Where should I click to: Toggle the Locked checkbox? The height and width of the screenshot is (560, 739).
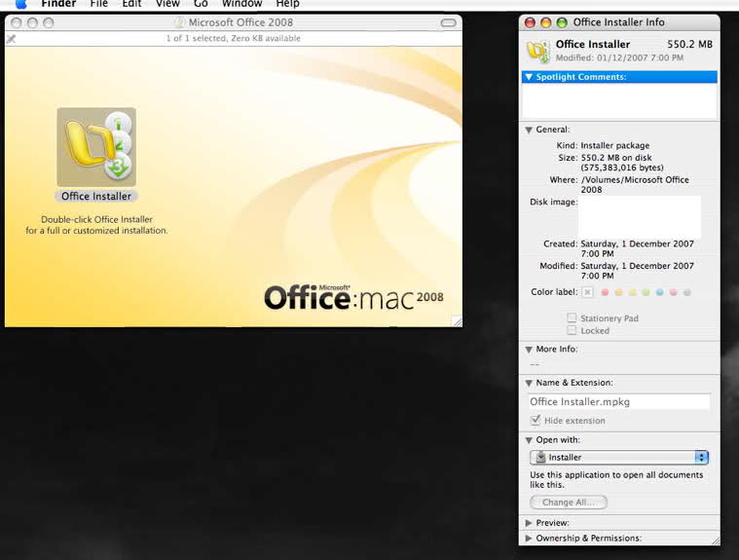coord(572,330)
